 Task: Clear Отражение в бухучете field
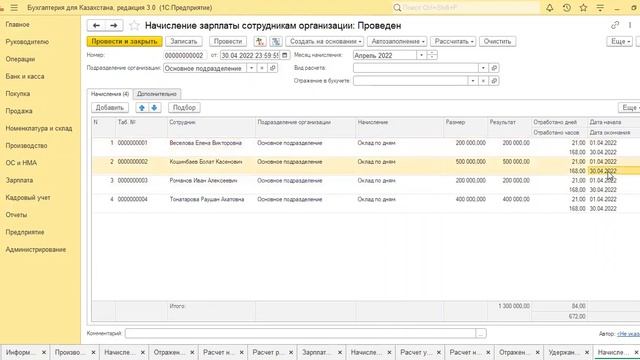pos(483,81)
